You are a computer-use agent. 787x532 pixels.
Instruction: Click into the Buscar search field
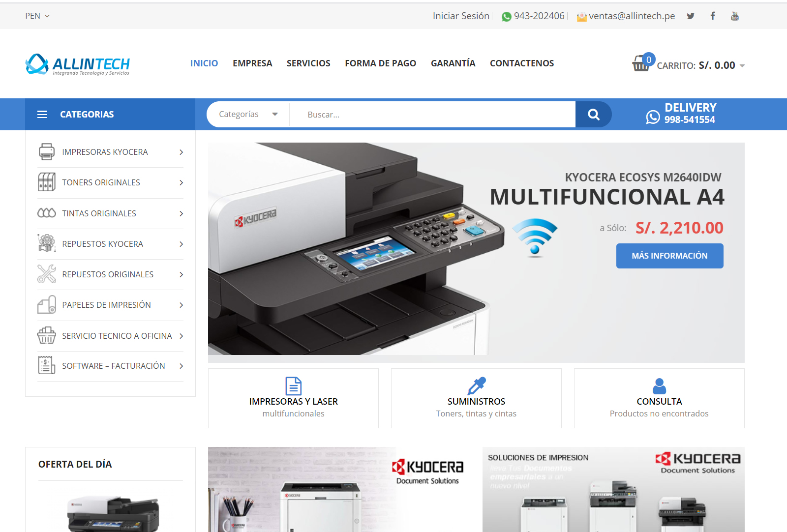click(433, 115)
